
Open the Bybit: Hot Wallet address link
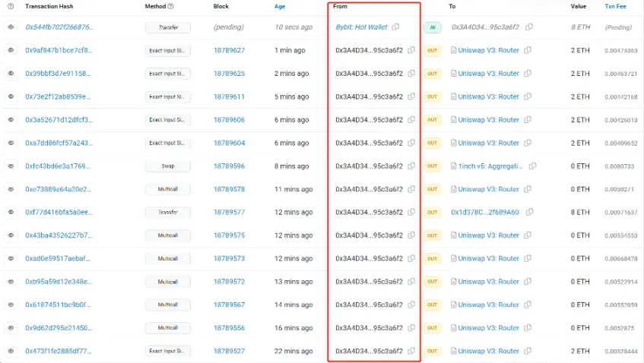[x=361, y=27]
